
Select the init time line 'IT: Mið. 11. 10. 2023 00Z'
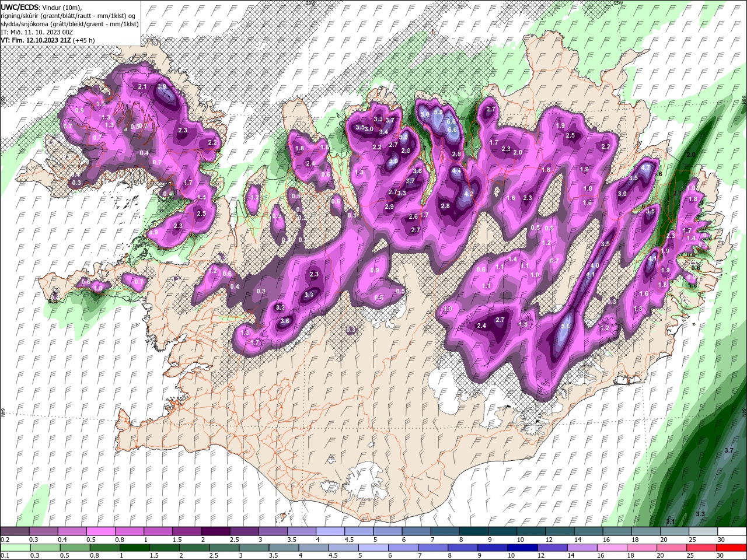click(x=37, y=32)
